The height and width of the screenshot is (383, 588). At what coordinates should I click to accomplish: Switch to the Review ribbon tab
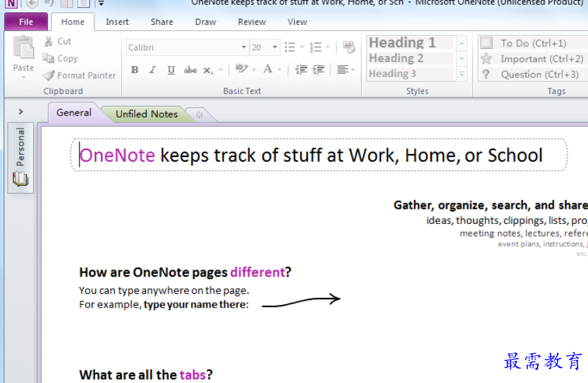[x=252, y=22]
